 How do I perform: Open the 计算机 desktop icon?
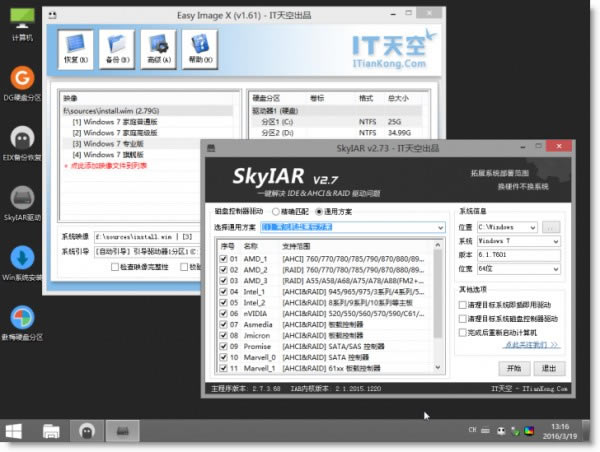click(x=21, y=20)
